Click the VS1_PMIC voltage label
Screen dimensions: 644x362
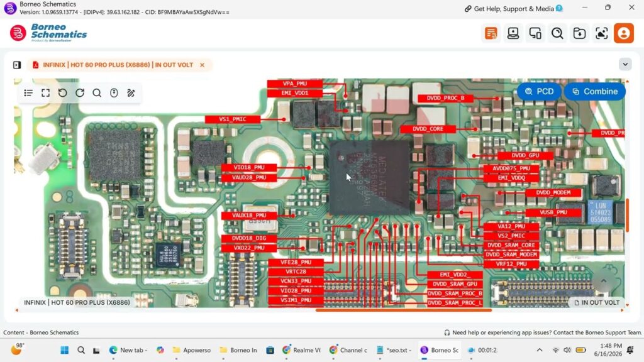click(x=233, y=119)
